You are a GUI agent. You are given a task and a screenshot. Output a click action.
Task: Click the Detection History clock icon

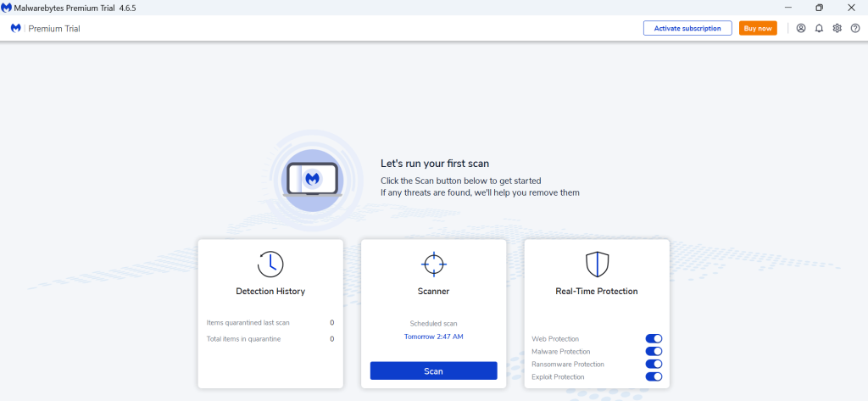[270, 265]
